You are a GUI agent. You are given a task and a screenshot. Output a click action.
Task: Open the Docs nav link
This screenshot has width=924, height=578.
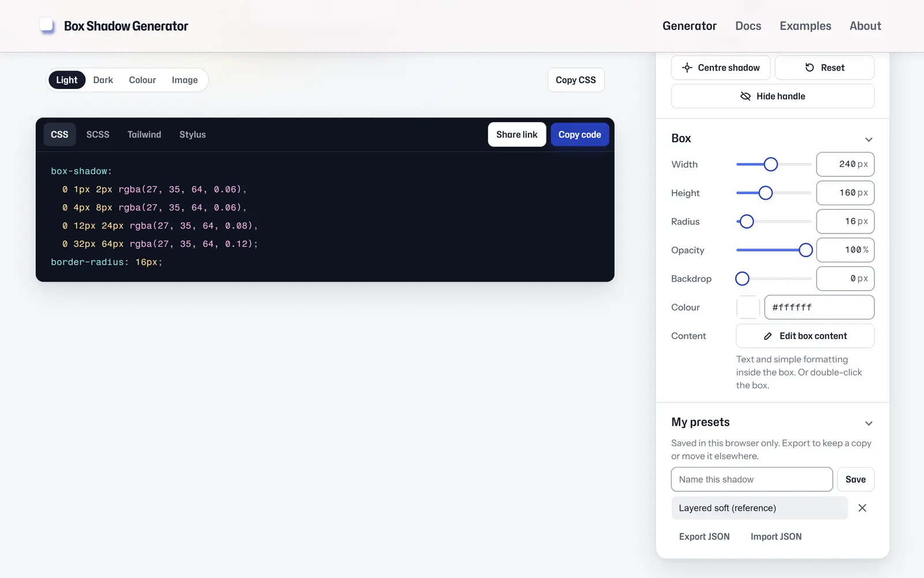pos(748,26)
